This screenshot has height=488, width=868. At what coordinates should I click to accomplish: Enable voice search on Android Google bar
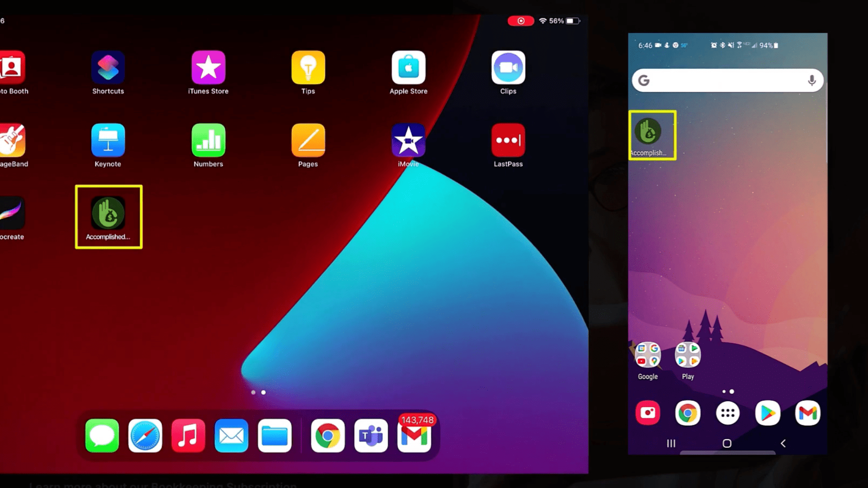pos(811,80)
